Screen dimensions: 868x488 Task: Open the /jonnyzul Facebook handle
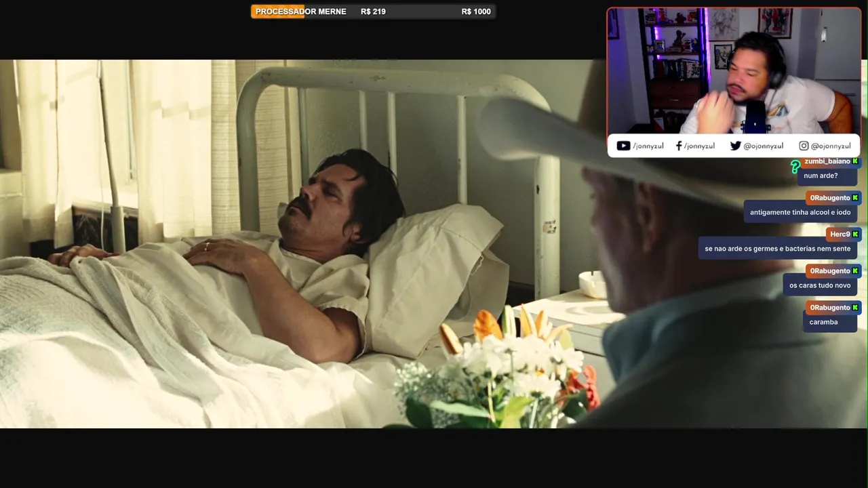tap(699, 146)
